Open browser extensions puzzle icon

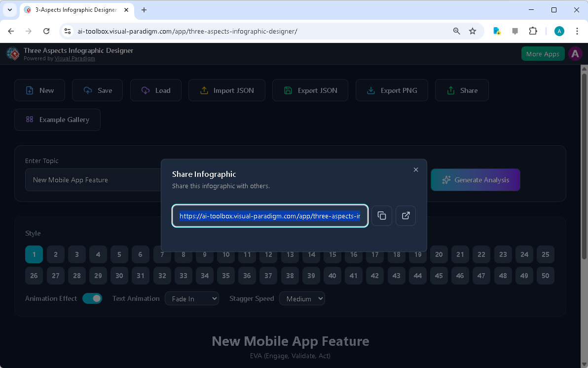point(533,31)
